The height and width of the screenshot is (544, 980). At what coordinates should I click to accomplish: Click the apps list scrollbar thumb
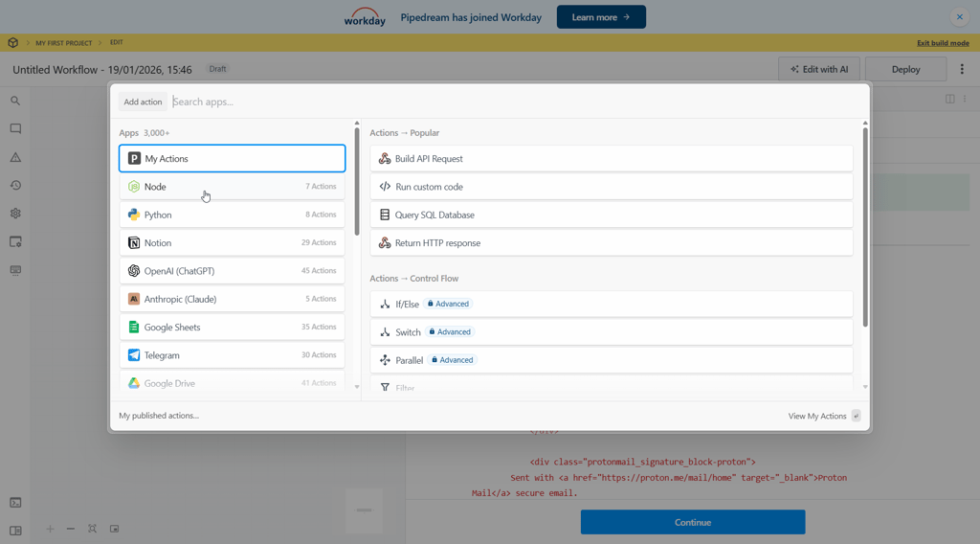(357, 181)
